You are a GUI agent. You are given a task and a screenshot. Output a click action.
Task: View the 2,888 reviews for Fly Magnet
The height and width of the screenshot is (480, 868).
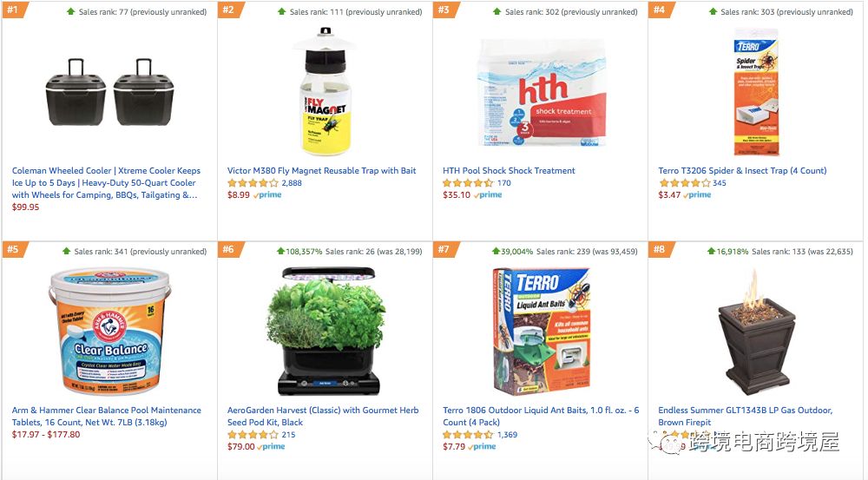tap(292, 182)
